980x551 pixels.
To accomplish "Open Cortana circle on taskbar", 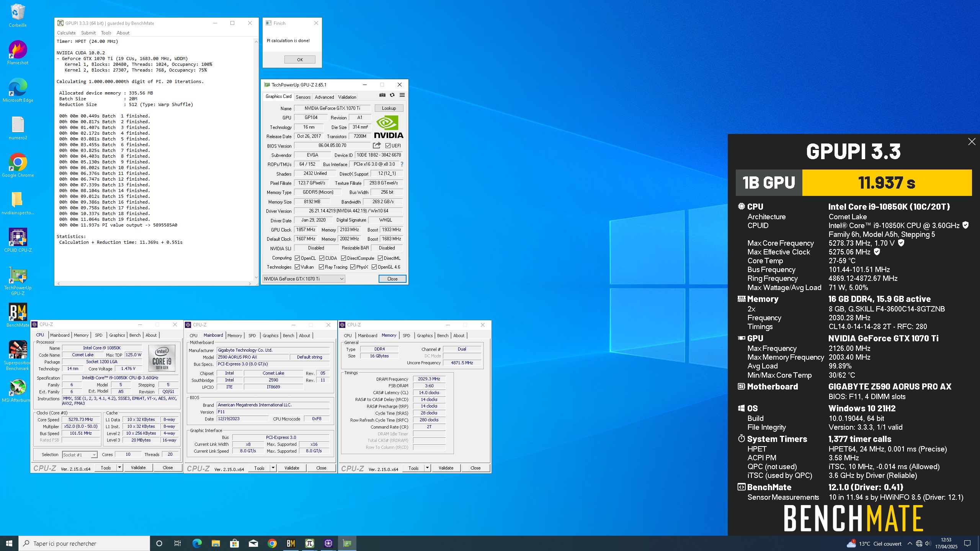I will click(x=159, y=543).
